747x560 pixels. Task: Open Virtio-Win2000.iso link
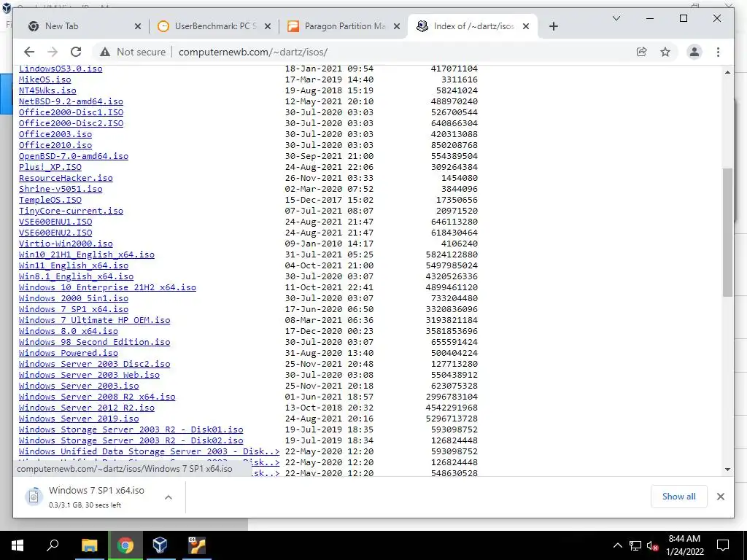point(66,244)
